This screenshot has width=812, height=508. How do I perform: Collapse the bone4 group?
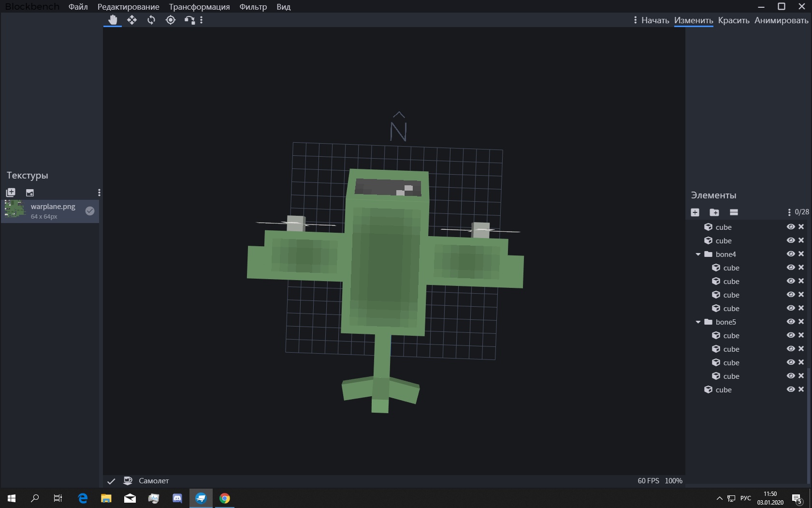(x=698, y=254)
